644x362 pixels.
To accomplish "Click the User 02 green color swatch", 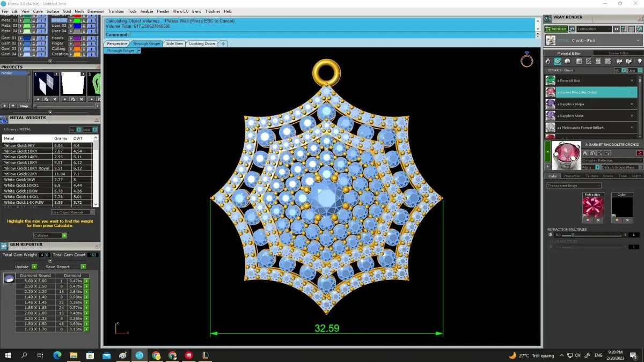I will pyautogui.click(x=77, y=20).
